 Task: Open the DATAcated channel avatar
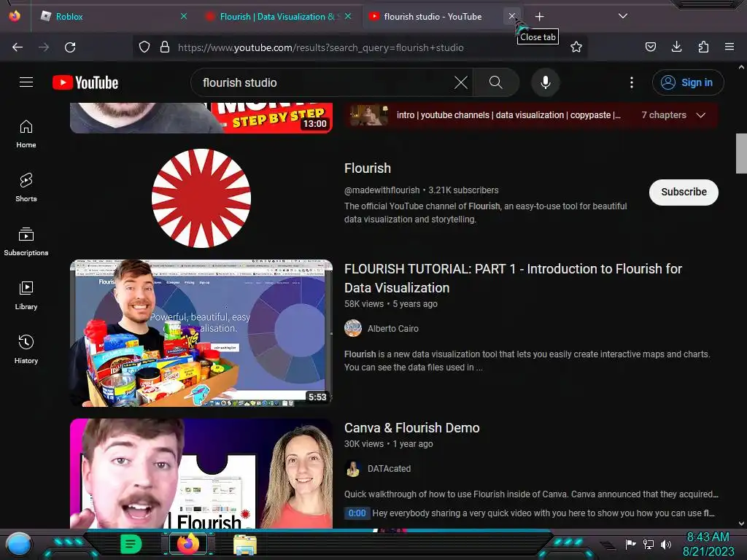click(353, 469)
